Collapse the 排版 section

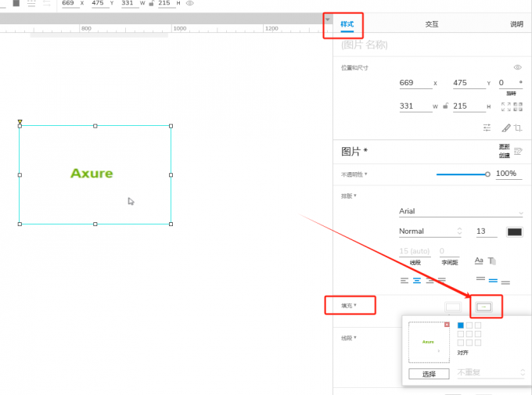click(348, 196)
